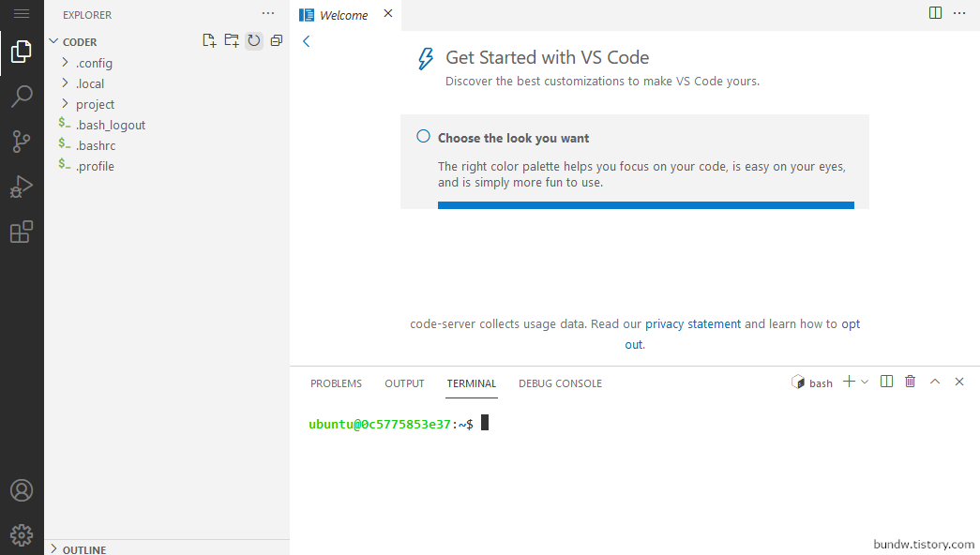Click the 'Choose the look you want' title
Viewport: 980px width, 555px height.
(x=513, y=138)
